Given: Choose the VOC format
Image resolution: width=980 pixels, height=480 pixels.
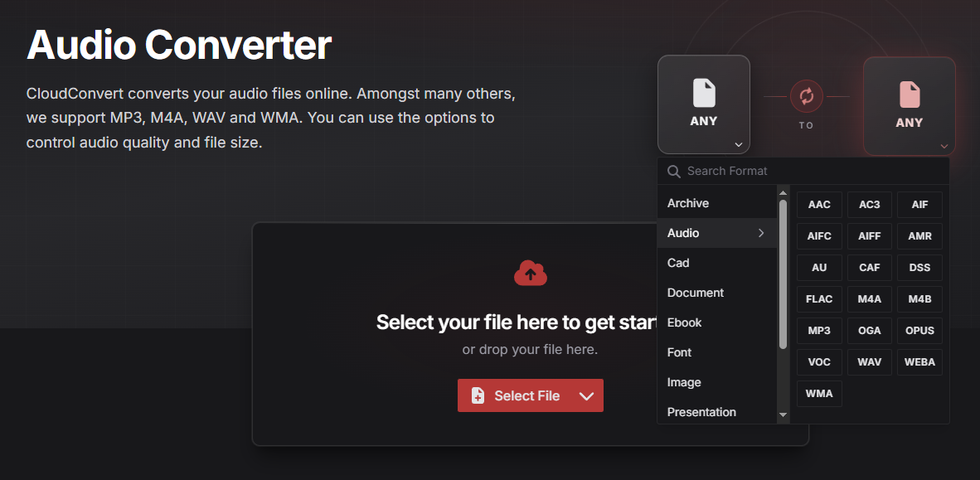Looking at the screenshot, I should point(819,362).
